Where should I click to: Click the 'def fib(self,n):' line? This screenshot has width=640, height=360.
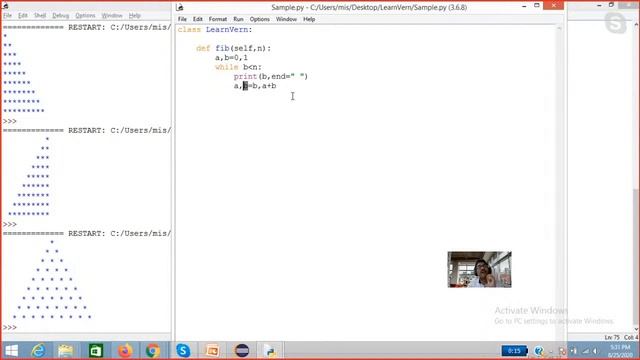[x=233, y=48]
